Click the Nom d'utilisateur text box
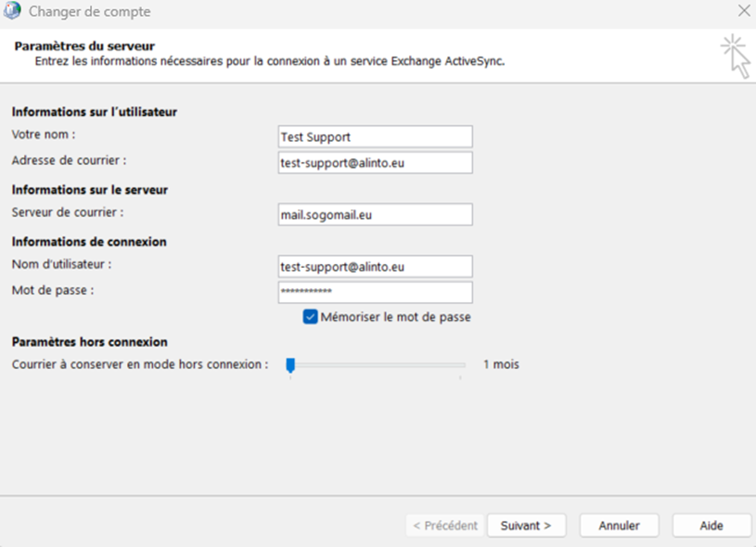 [375, 267]
